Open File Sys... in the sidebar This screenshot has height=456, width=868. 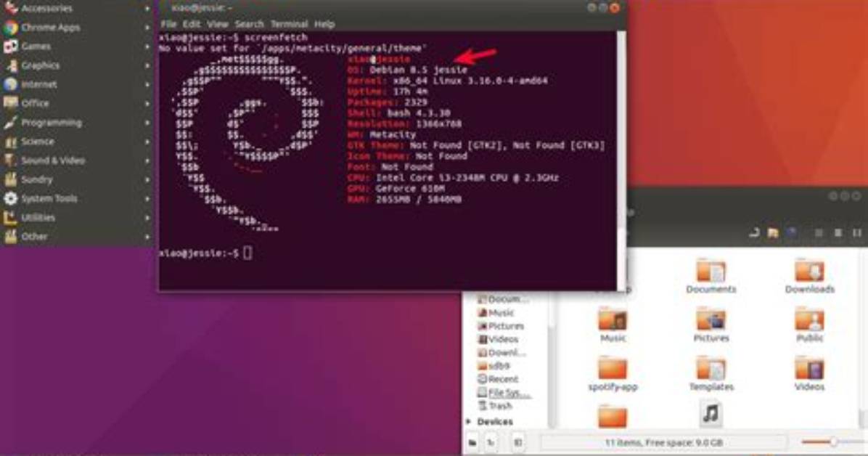pyautogui.click(x=505, y=392)
